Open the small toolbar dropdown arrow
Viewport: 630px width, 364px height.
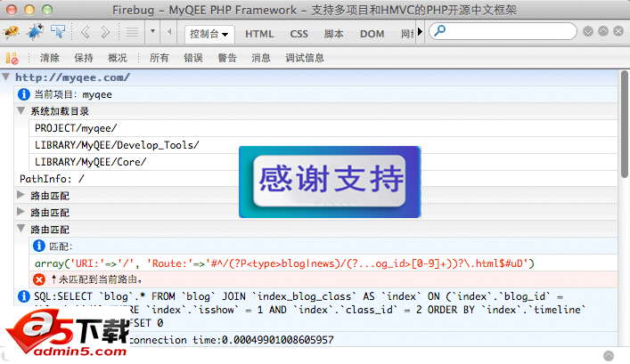tap(152, 31)
